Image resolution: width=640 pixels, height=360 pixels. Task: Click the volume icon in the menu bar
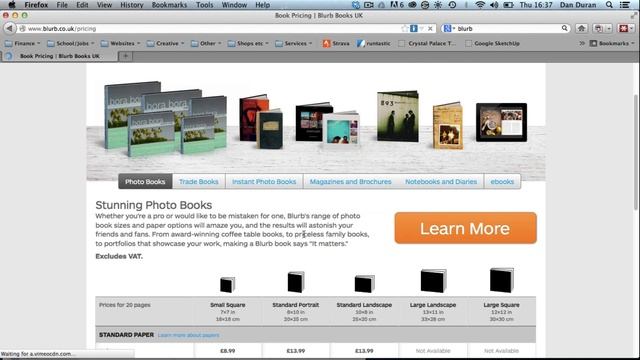pos(494,5)
